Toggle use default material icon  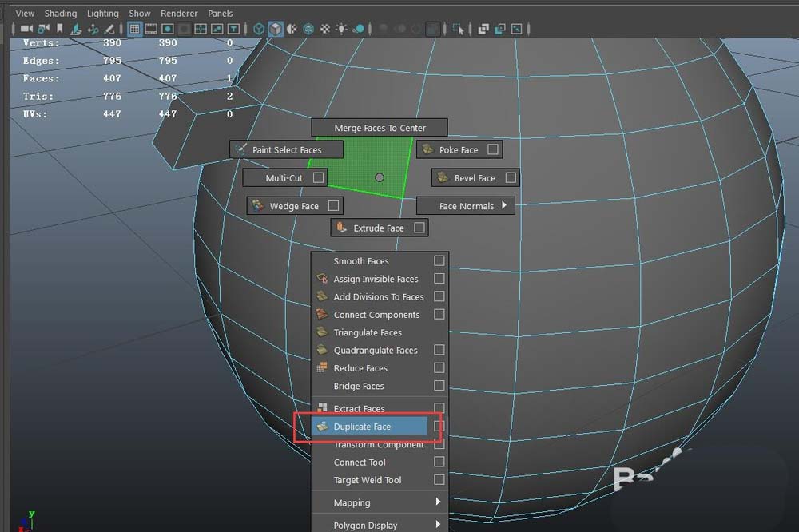[x=292, y=29]
